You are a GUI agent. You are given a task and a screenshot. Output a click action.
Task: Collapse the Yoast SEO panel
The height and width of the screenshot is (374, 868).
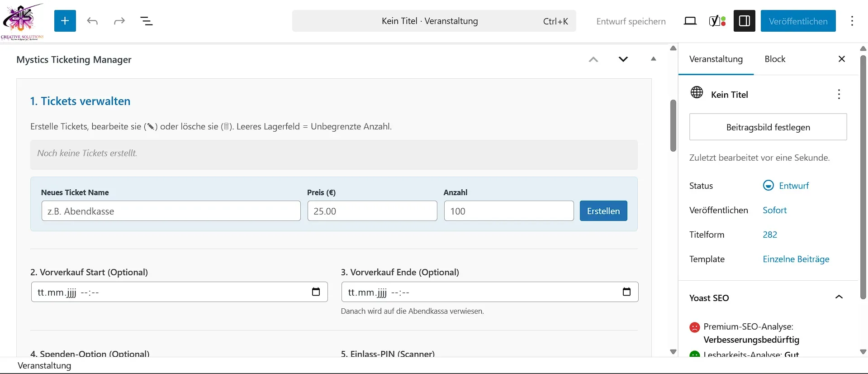click(839, 297)
